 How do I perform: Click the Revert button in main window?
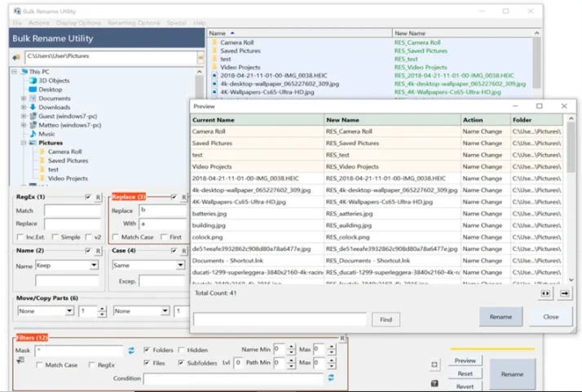click(x=465, y=386)
